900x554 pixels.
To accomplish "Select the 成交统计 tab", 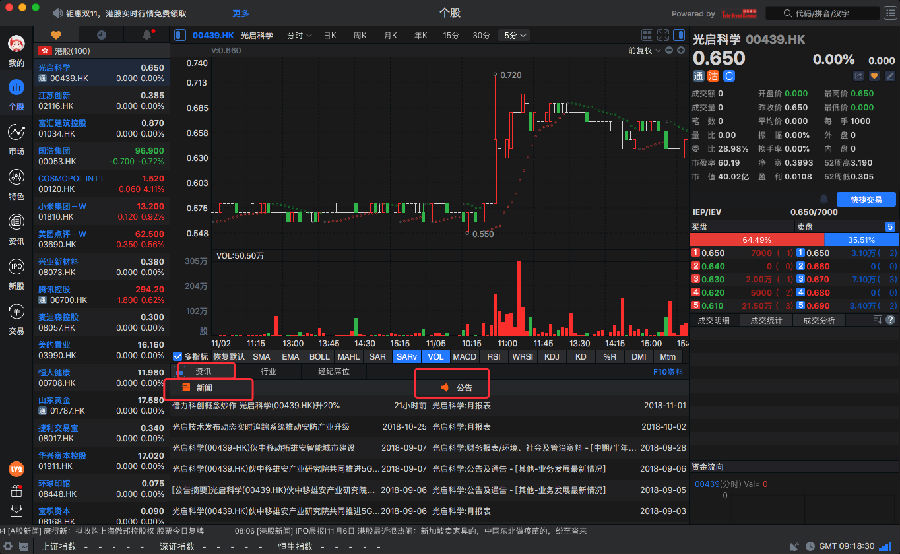I will click(x=766, y=320).
